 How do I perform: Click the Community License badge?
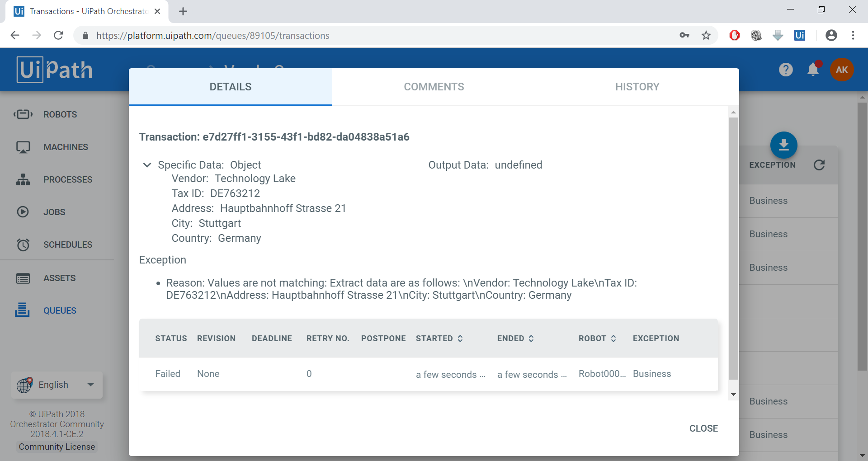tap(57, 447)
